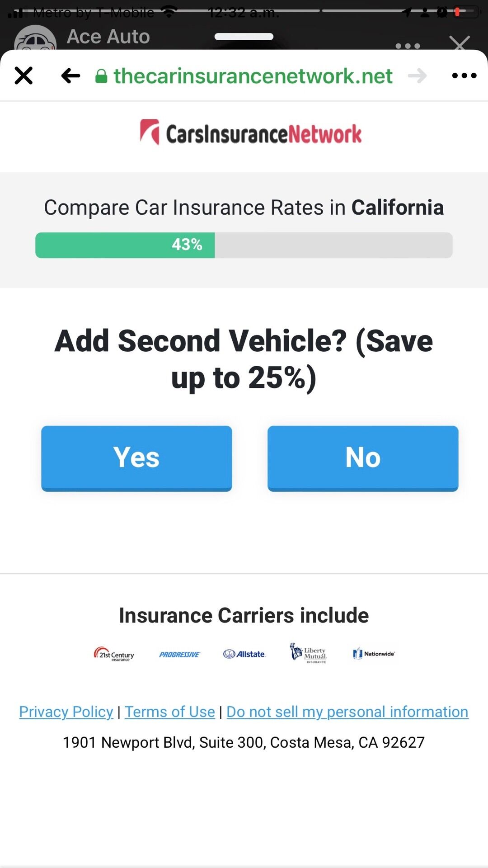
Task: Tap the Ace Auto profile avatar
Action: pyautogui.click(x=35, y=40)
